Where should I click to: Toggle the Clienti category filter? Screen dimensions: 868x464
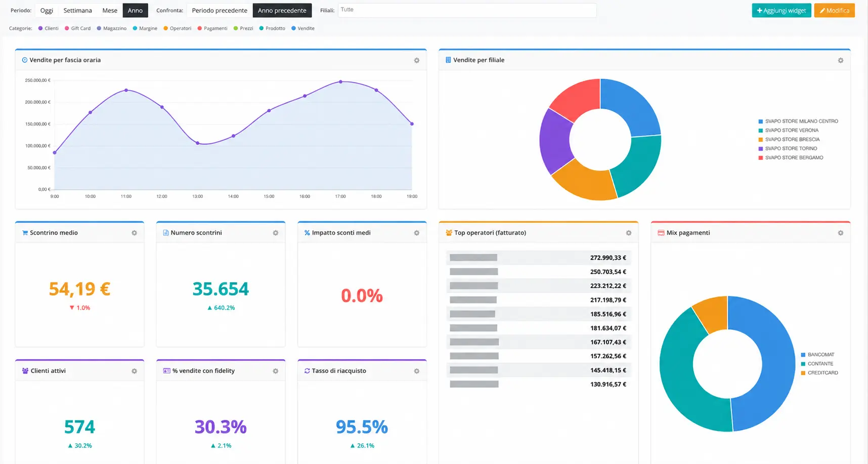tap(49, 28)
